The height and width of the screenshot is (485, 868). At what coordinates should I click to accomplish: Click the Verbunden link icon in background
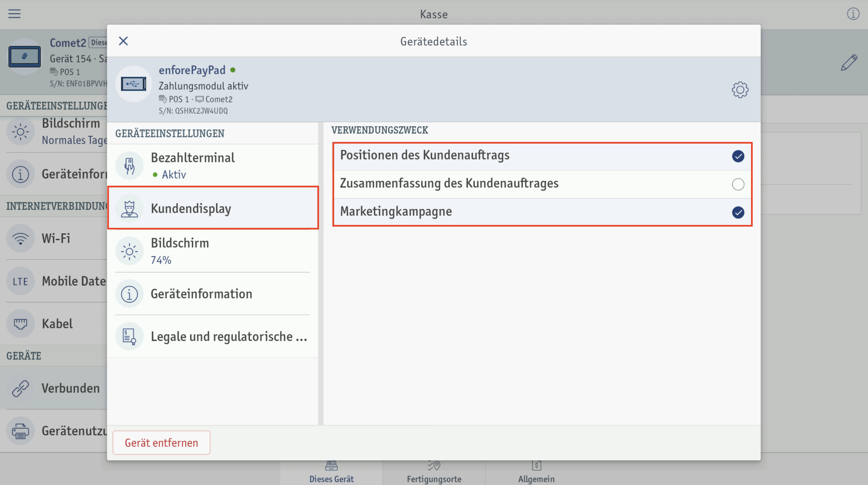[x=21, y=388]
